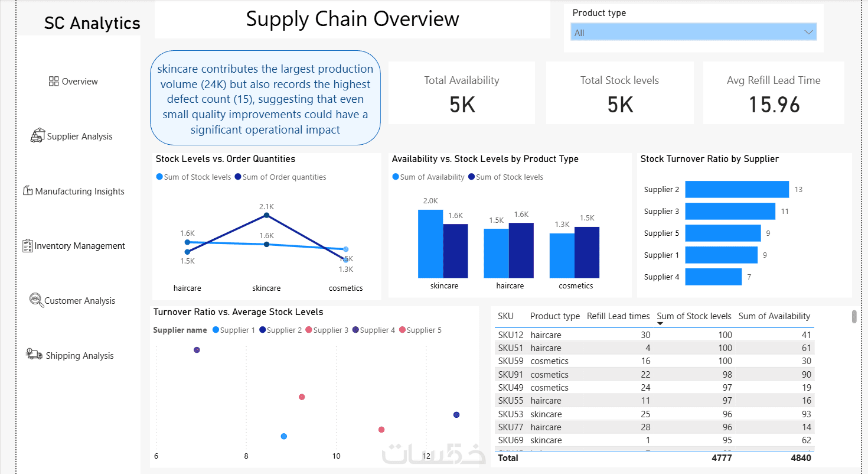Click the SKU column header
This screenshot has height=474, width=868.
[x=505, y=316]
